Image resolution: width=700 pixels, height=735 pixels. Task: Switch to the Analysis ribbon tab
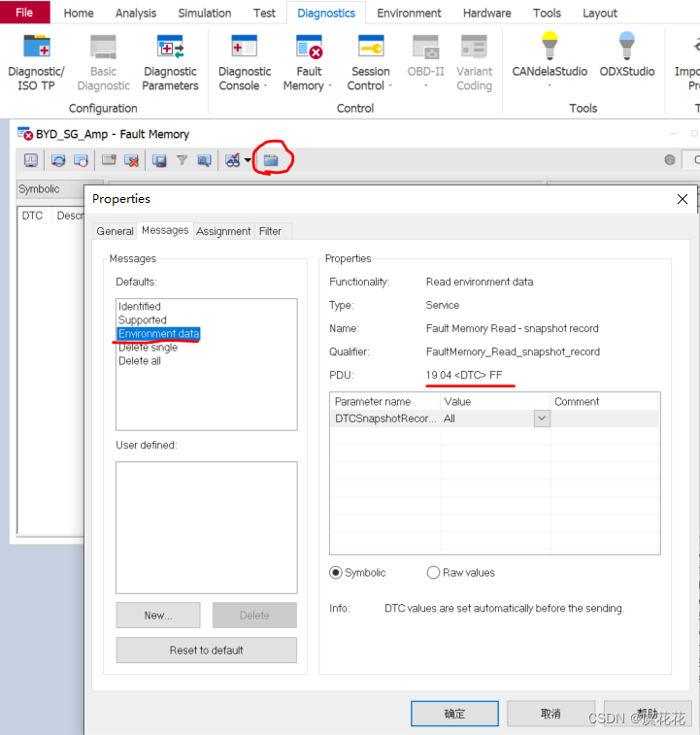click(136, 14)
